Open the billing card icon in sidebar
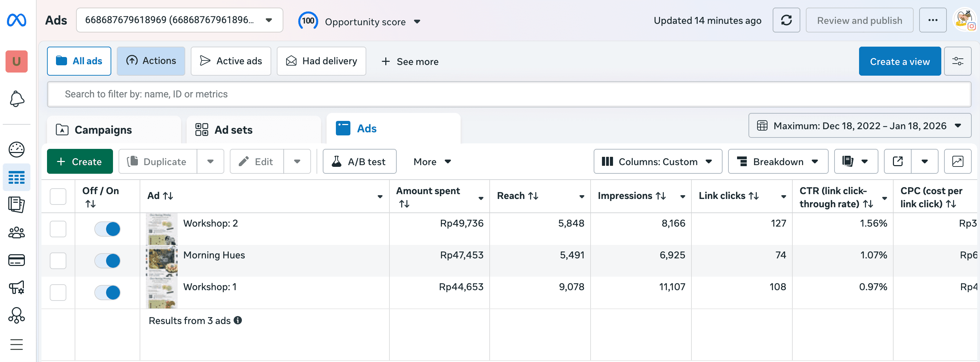 tap(16, 260)
